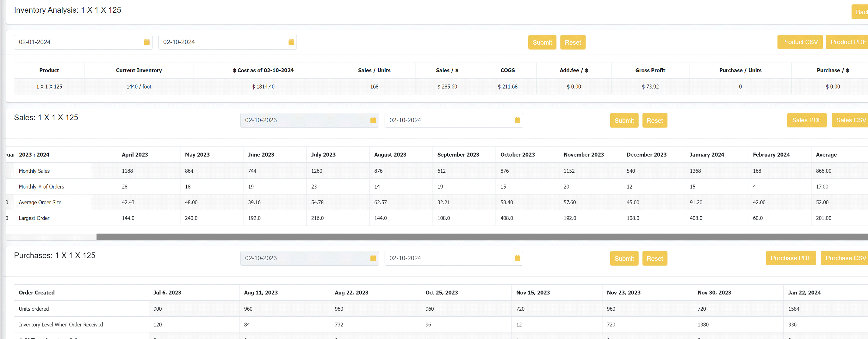This screenshot has width=868, height=339.
Task: Export the Sales PDF
Action: [807, 120]
